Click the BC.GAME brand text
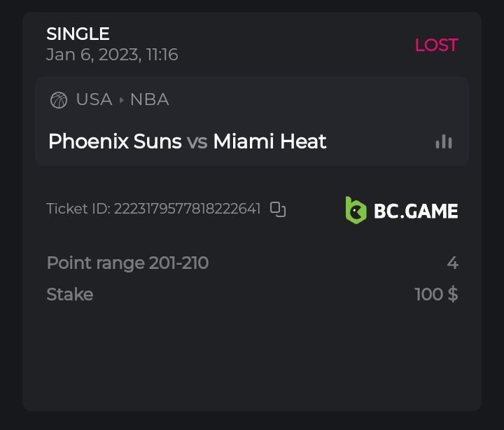This screenshot has height=430, width=504. coord(416,211)
